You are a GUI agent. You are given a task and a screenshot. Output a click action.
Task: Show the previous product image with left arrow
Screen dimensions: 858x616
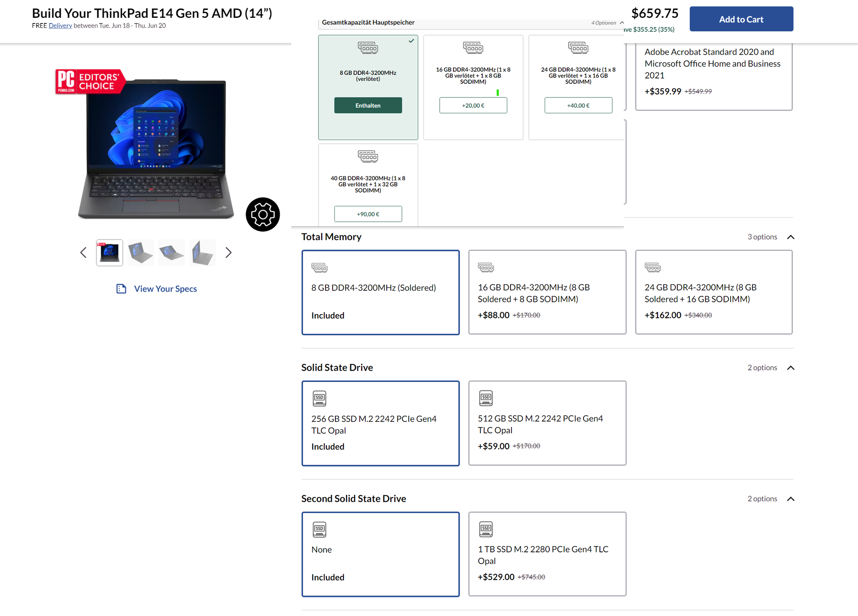[83, 253]
